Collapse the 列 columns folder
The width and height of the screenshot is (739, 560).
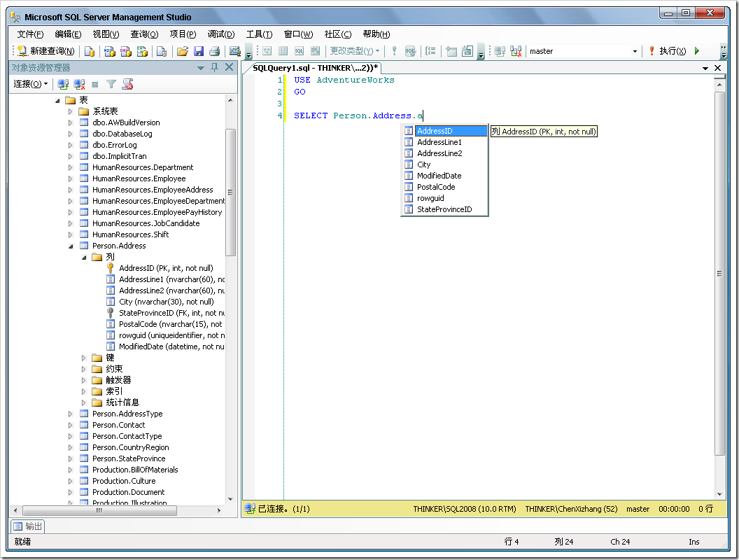click(84, 258)
